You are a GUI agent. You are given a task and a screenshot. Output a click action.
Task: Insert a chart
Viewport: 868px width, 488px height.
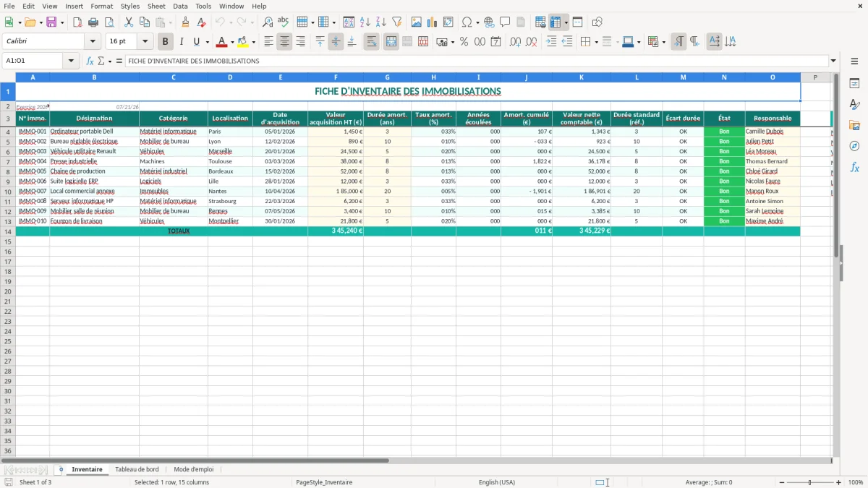coord(432,22)
